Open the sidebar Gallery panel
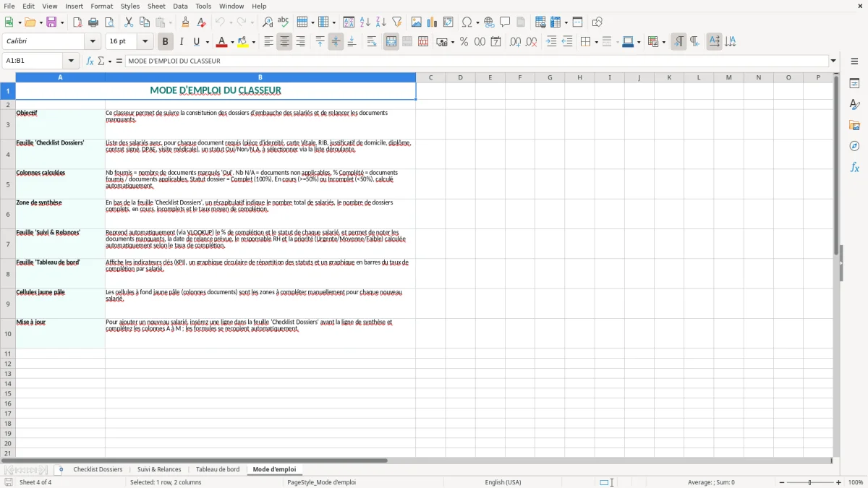 point(854,125)
